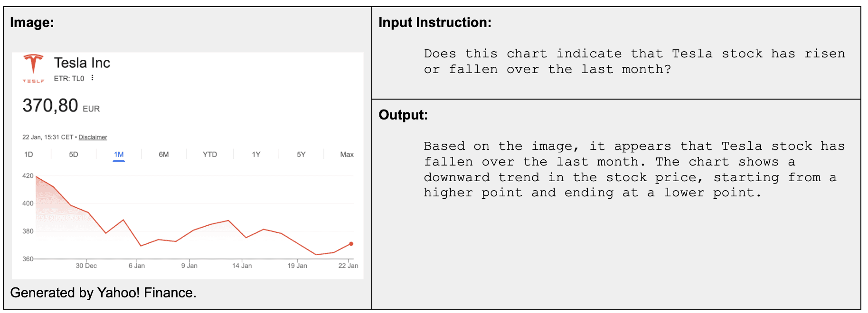The width and height of the screenshot is (868, 313).
Task: Select the 5D time range
Action: pyautogui.click(x=73, y=154)
